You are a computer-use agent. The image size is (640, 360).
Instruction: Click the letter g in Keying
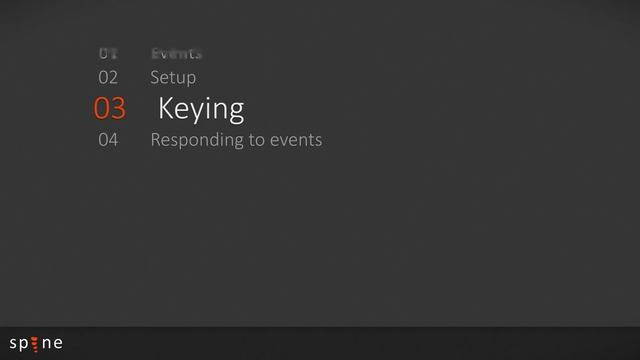235,113
